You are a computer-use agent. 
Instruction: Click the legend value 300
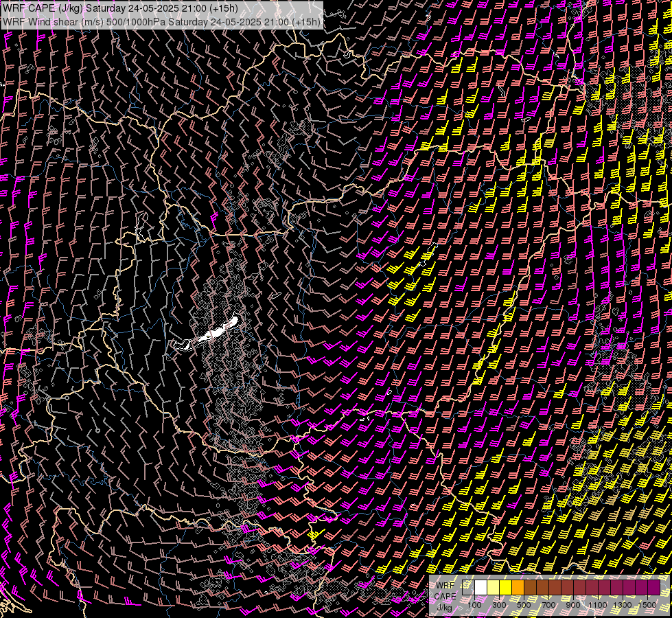click(x=499, y=605)
